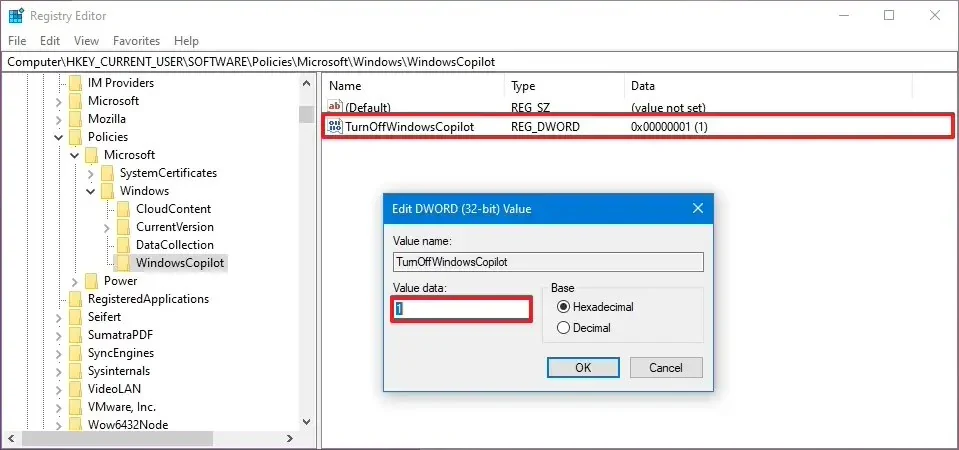Select the Decimal base option
959x450 pixels.
pyautogui.click(x=563, y=328)
